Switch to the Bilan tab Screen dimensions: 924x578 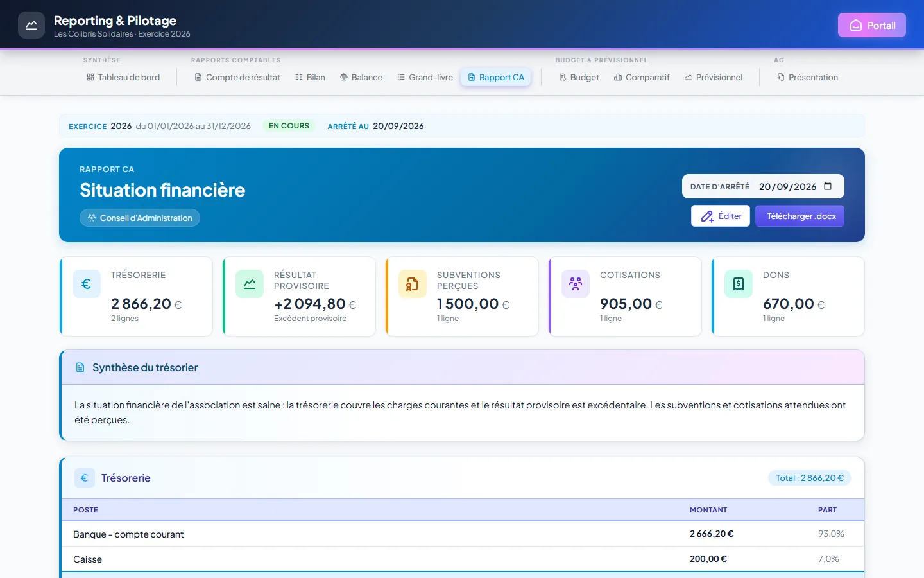tap(310, 77)
